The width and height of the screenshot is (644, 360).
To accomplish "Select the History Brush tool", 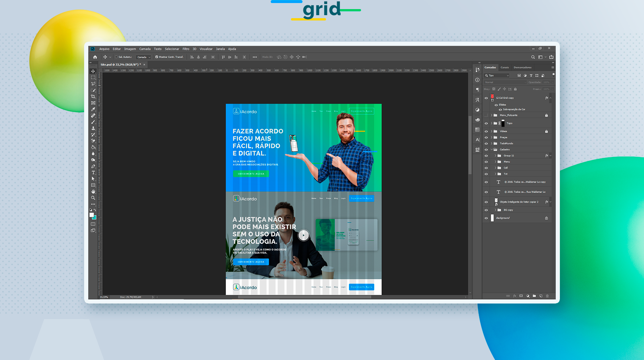I will pyautogui.click(x=93, y=135).
